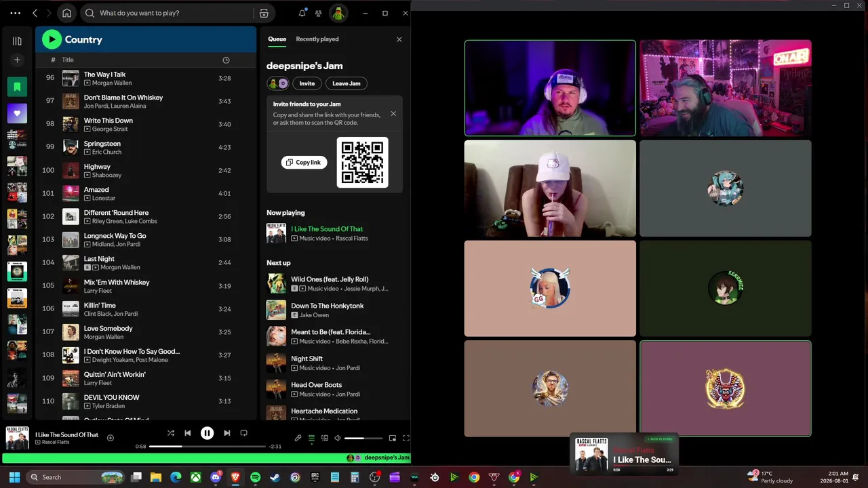Select Head Over Boots in queue

pos(334,389)
